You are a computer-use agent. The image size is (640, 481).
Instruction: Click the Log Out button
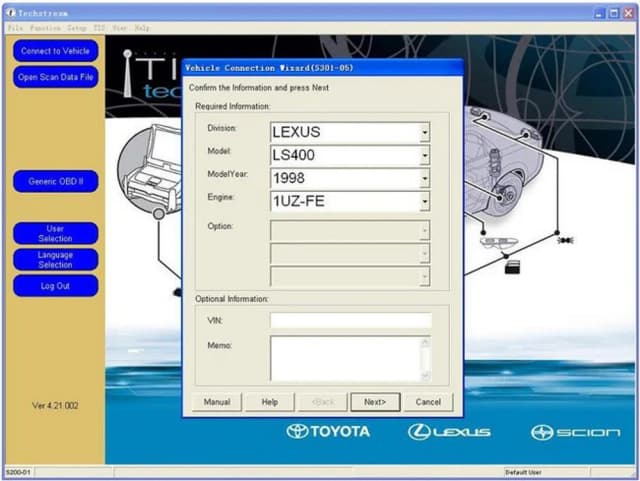point(56,286)
